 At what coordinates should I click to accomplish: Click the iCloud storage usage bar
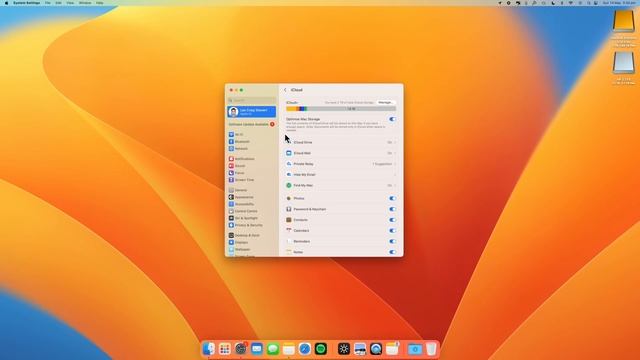coord(341,109)
